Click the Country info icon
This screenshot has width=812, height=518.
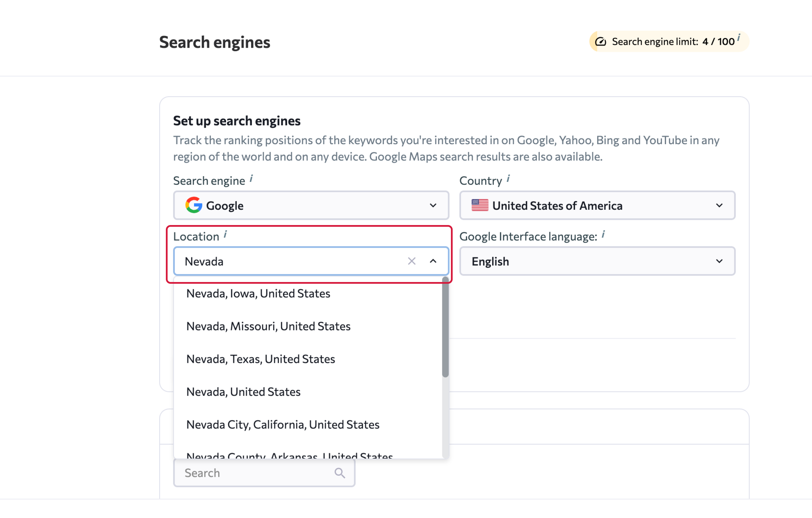tap(508, 178)
